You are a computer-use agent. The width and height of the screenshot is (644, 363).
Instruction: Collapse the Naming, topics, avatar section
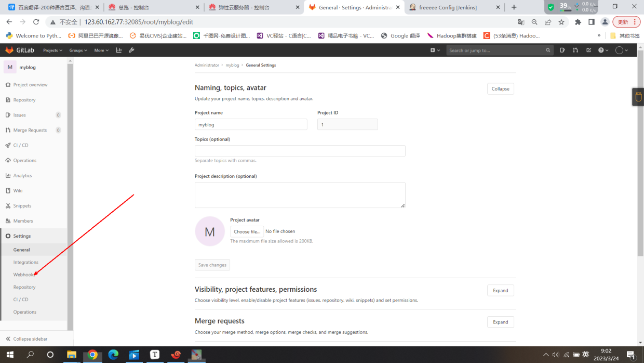click(501, 88)
